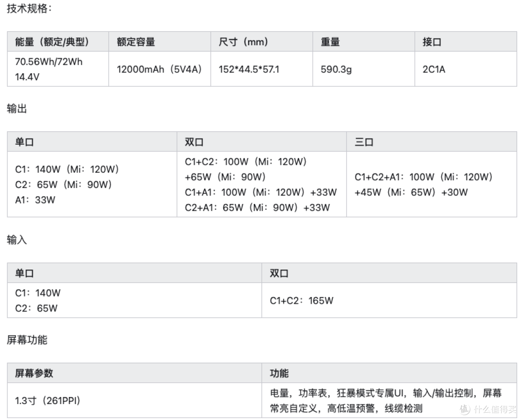Viewport: 521px width, 420px height.
Task: Click the 2C1A interface value
Action: 434,69
